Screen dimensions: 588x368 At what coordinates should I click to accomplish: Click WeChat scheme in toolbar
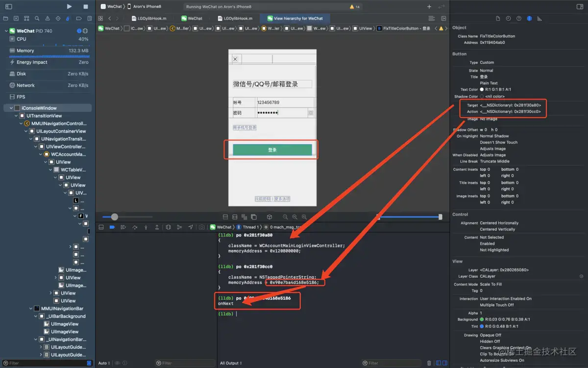tap(111, 6)
